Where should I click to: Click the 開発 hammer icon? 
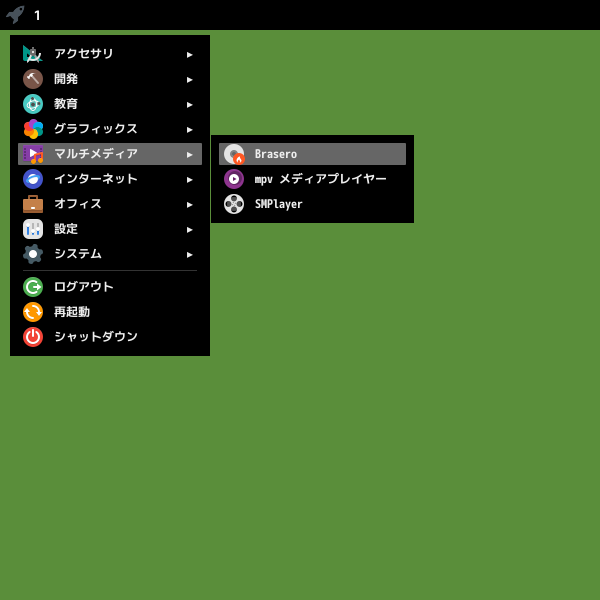click(x=33, y=79)
